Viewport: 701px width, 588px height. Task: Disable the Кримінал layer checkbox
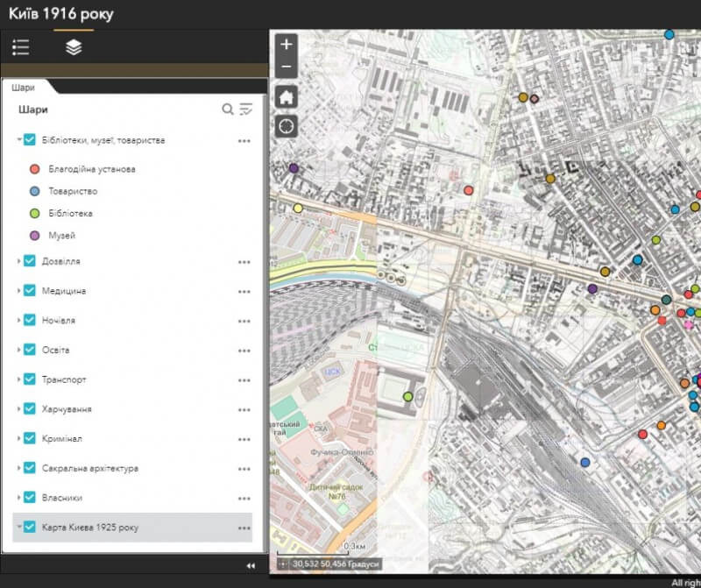[30, 438]
